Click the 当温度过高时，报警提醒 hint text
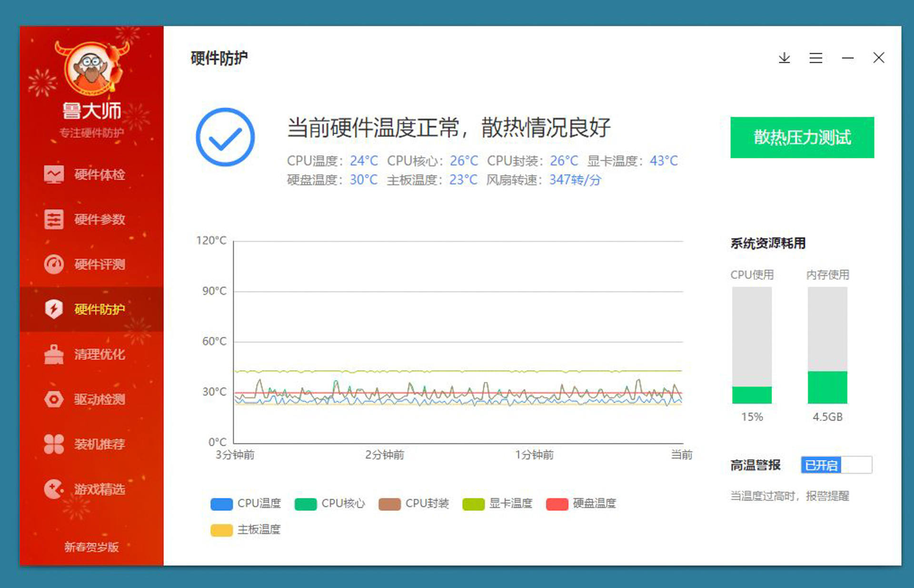The height and width of the screenshot is (588, 914). (x=790, y=496)
